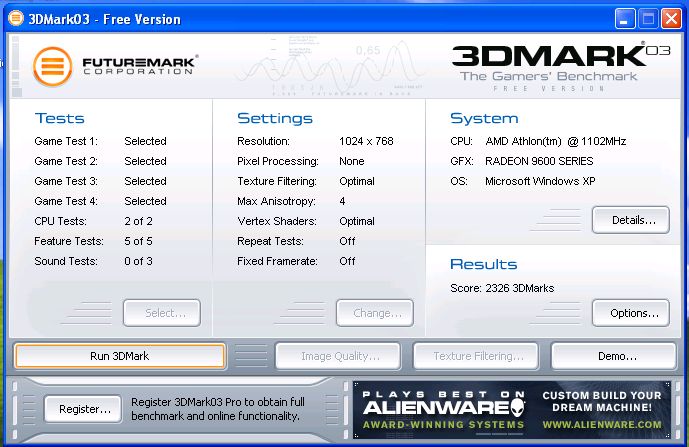Click the Game Test 3 label
The image size is (689, 447).
pyautogui.click(x=66, y=181)
